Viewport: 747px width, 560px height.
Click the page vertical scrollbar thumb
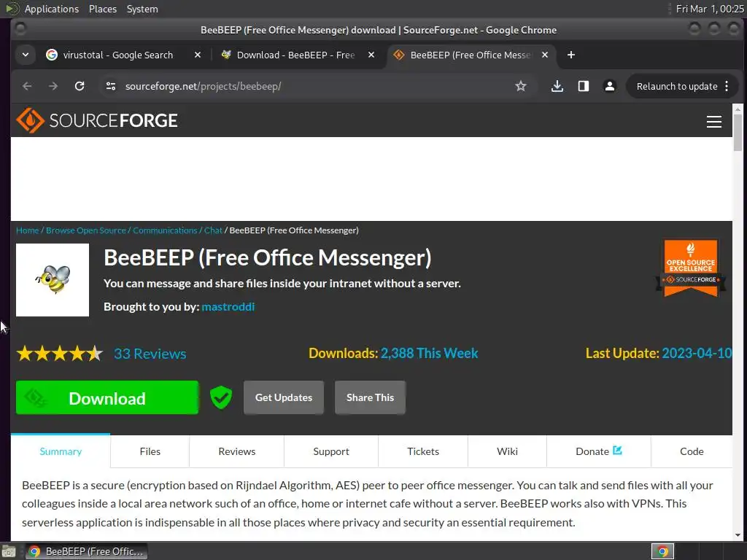click(738, 133)
